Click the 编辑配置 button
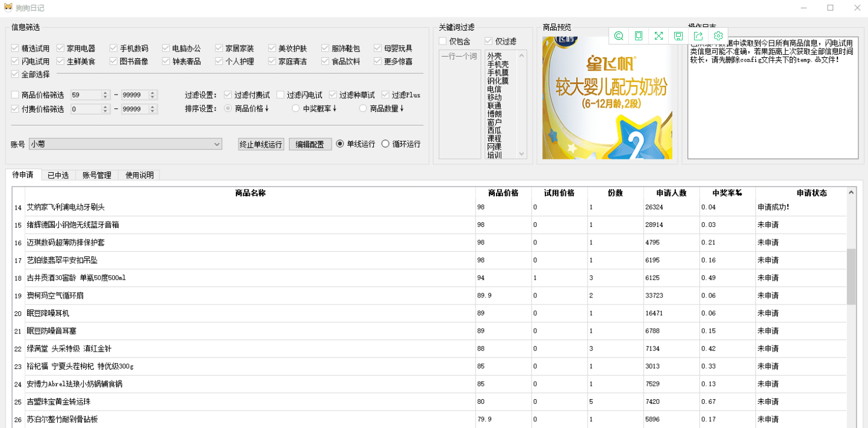868x428 pixels. (311, 144)
